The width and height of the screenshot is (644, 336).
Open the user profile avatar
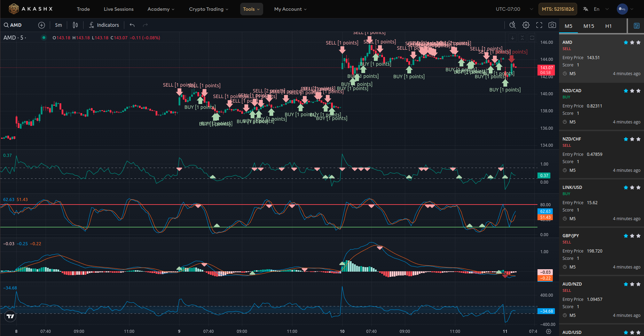(622, 9)
